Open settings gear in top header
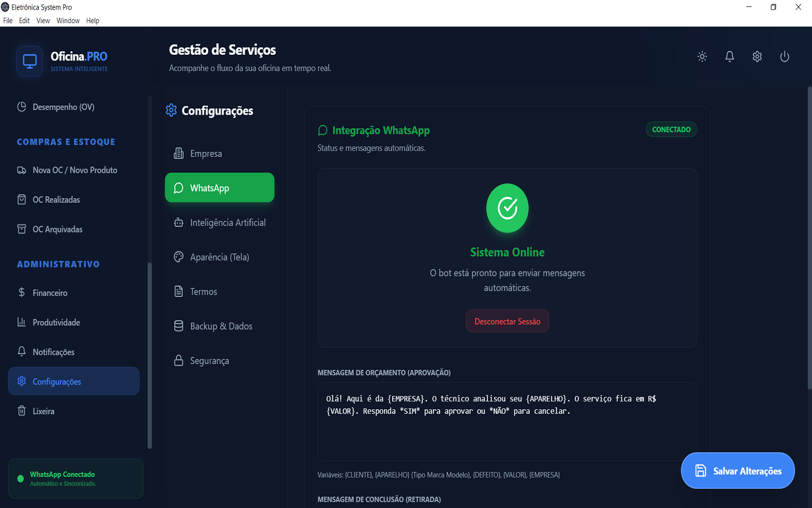Viewport: 812px width, 508px height. click(x=757, y=56)
